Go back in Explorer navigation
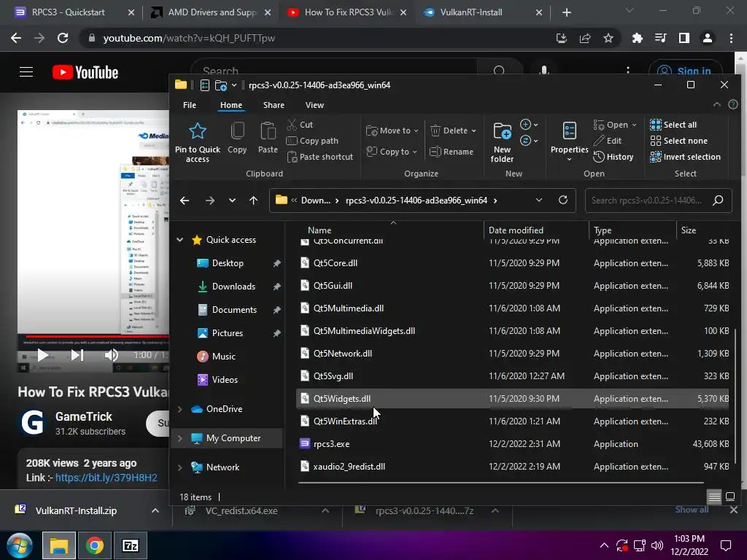This screenshot has width=747, height=560. click(x=185, y=201)
